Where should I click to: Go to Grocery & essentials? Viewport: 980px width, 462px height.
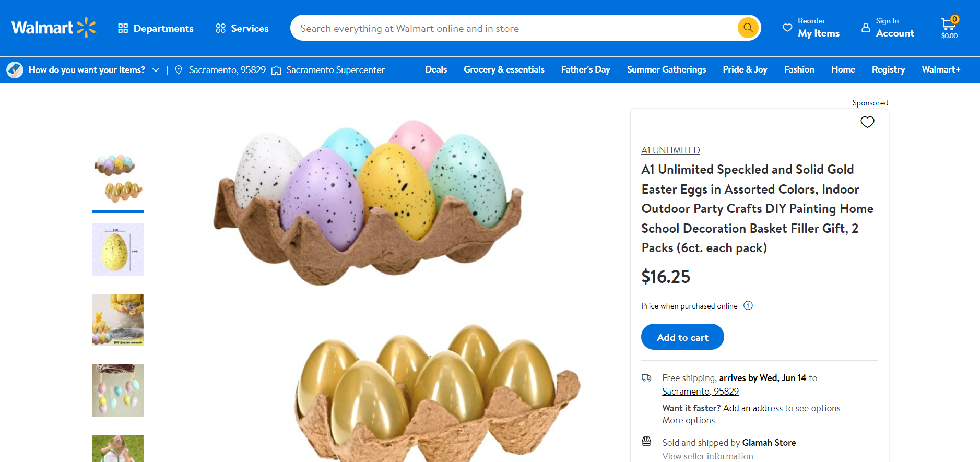coord(504,69)
